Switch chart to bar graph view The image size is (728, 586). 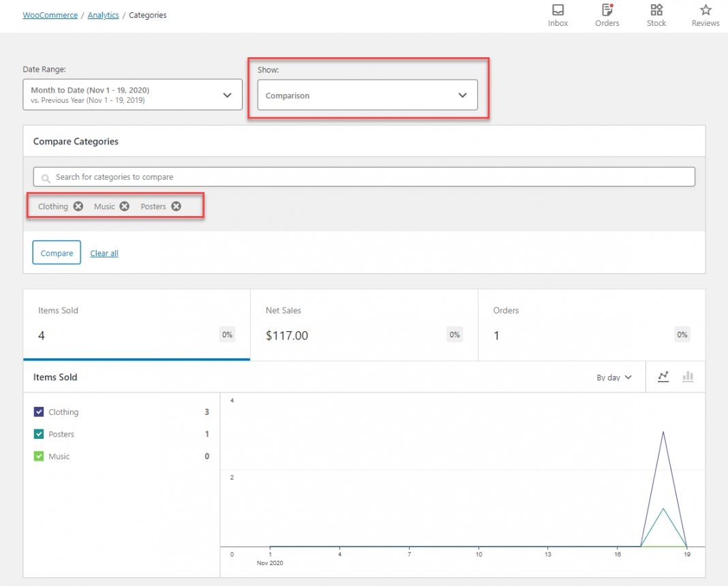(688, 376)
